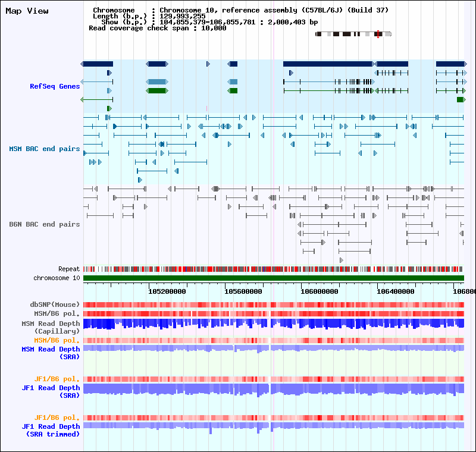This screenshot has width=476, height=452.
Task: Click the ruler position 106400000
Action: click(396, 291)
